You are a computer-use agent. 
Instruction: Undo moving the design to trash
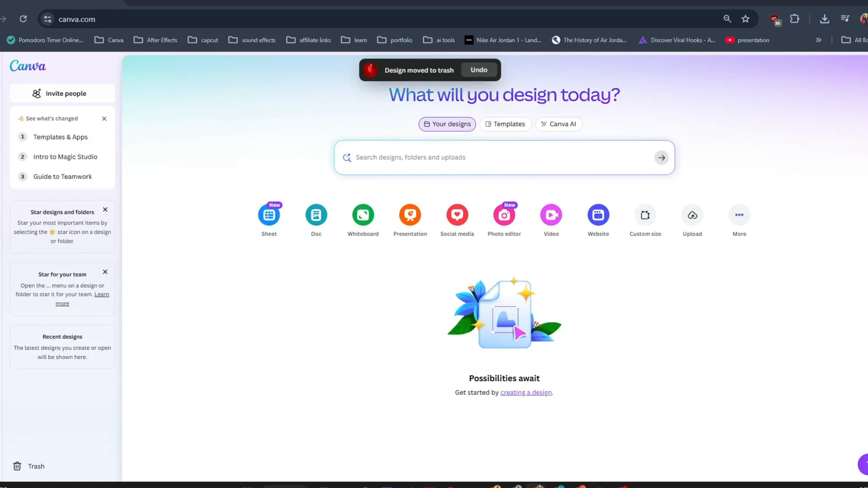479,70
